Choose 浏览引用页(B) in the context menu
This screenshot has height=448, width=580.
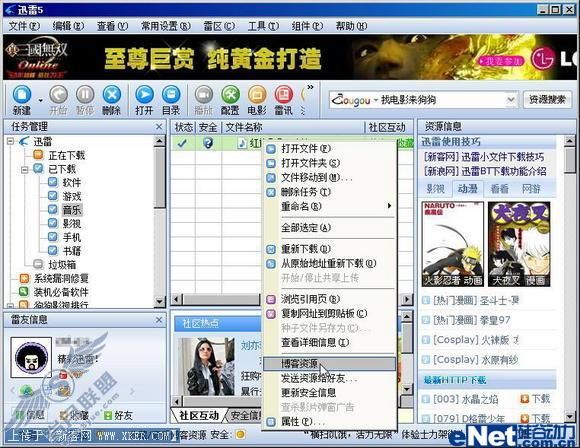329,299
